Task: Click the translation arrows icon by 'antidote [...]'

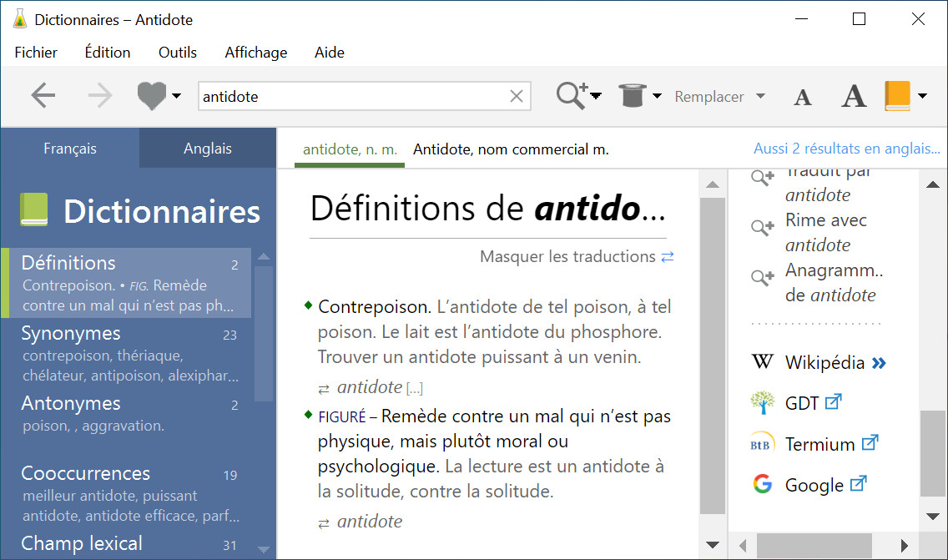Action: pos(324,389)
